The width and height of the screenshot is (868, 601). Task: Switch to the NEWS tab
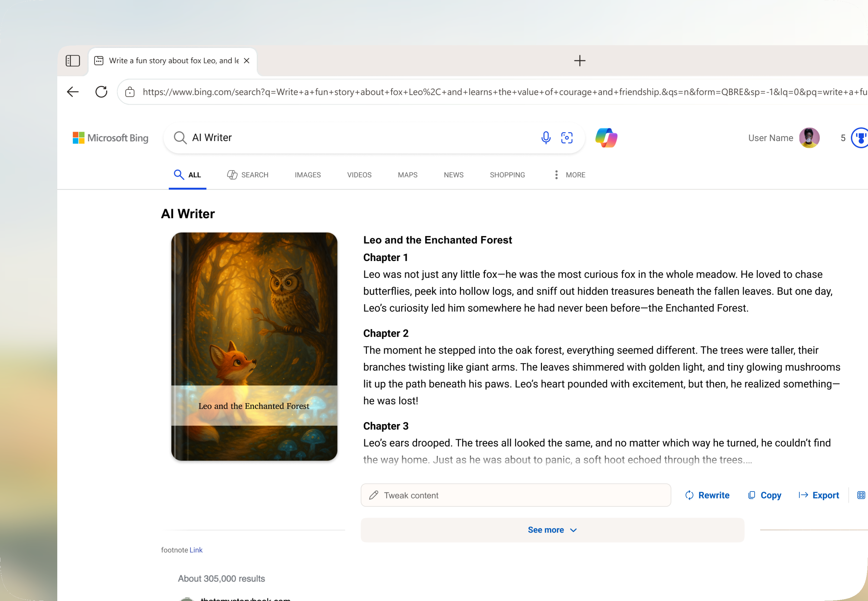453,175
